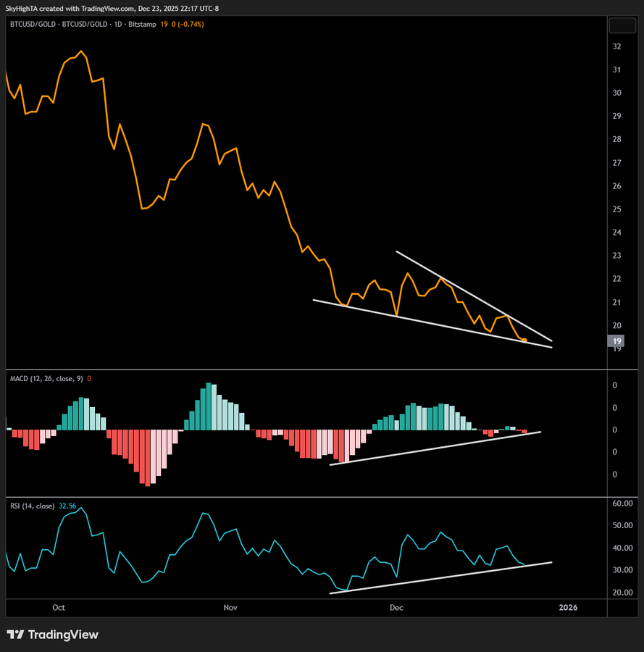The image size is (644, 652).
Task: Select the Oct label on the time axis
Action: pyautogui.click(x=59, y=608)
